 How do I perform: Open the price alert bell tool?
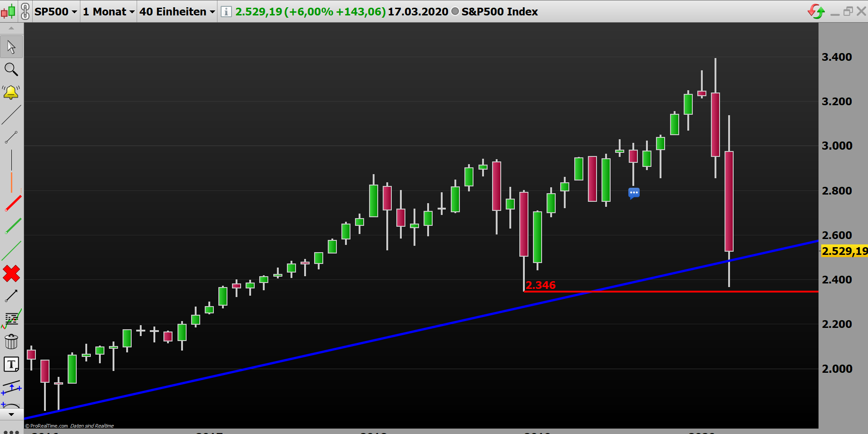pos(11,92)
